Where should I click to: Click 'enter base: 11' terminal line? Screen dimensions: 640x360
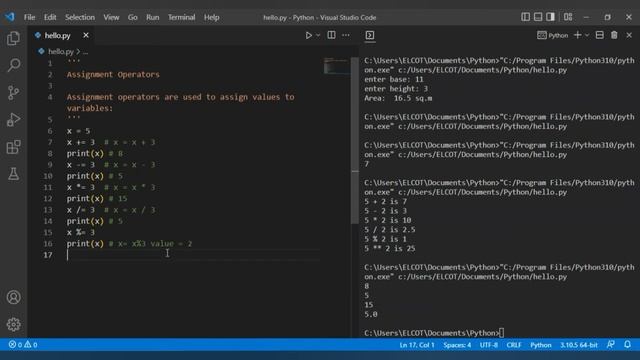click(393, 80)
